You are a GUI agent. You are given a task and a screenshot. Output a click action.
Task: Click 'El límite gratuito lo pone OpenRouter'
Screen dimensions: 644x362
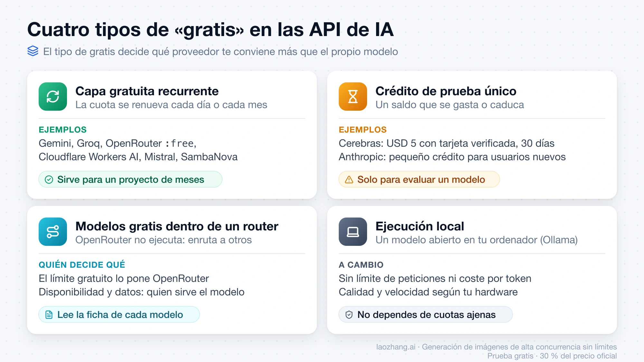[124, 279]
